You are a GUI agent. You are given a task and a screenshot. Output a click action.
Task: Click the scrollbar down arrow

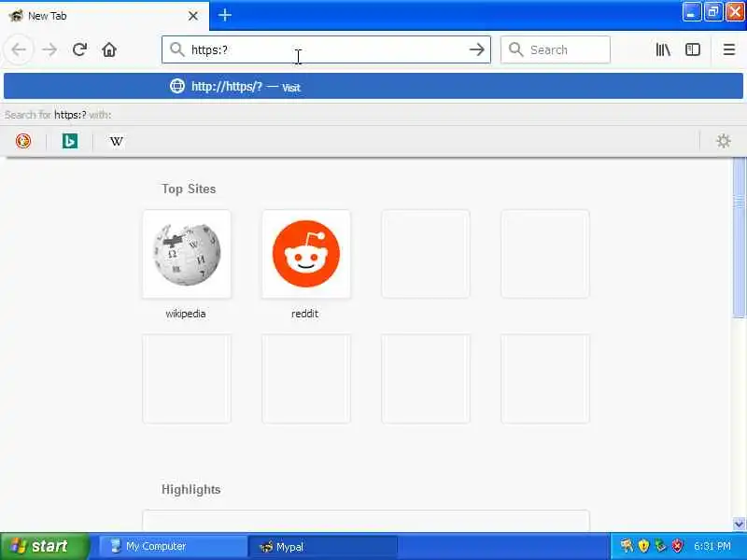point(739,525)
